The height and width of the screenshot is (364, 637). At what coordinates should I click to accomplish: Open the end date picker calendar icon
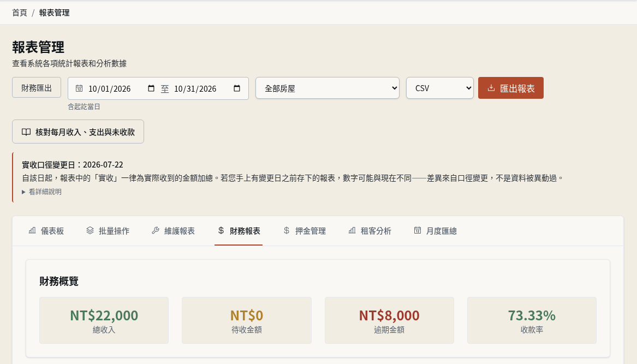237,88
